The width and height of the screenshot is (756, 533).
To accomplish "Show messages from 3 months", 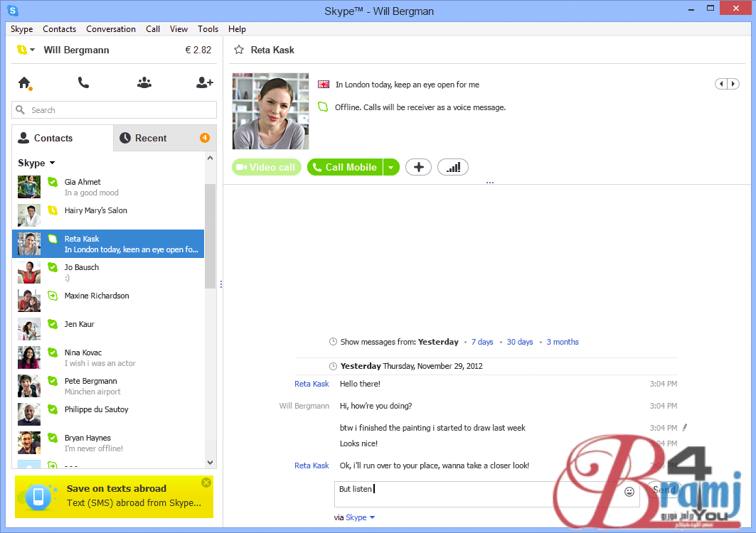I will (562, 342).
